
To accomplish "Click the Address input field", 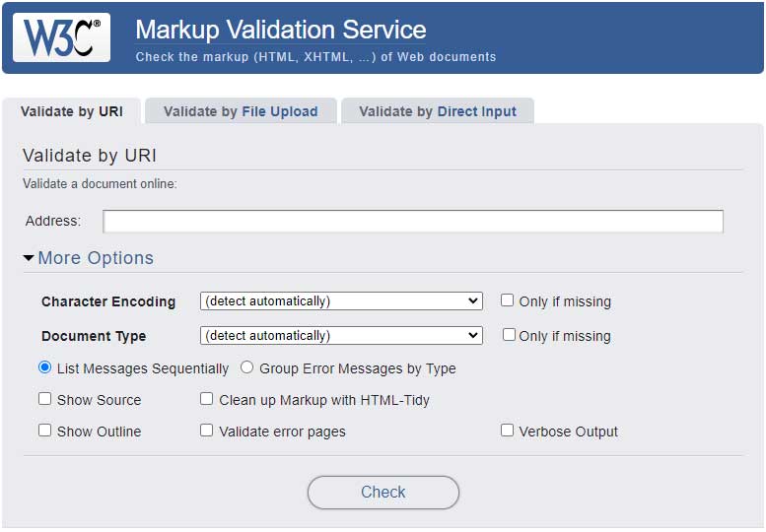I will point(413,221).
